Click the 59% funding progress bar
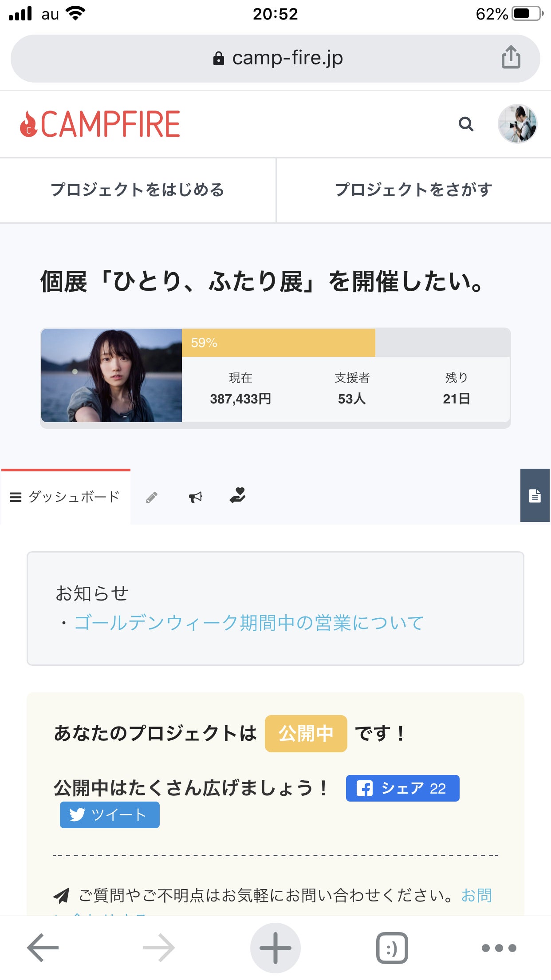This screenshot has width=551, height=980. [x=279, y=343]
